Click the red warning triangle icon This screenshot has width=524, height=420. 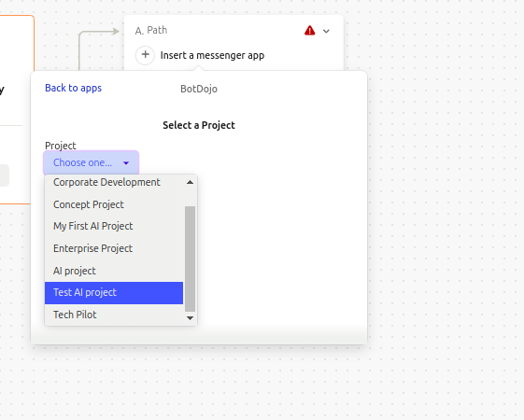click(x=309, y=31)
